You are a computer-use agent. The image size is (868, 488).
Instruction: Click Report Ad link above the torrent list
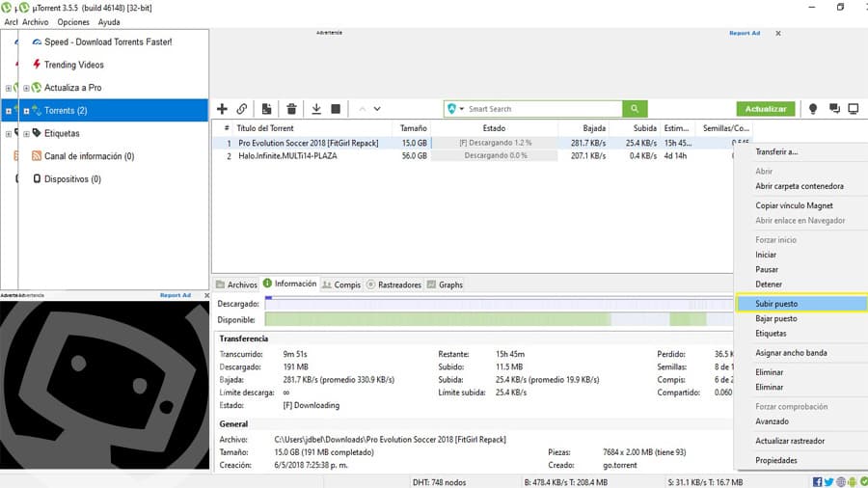pos(745,33)
